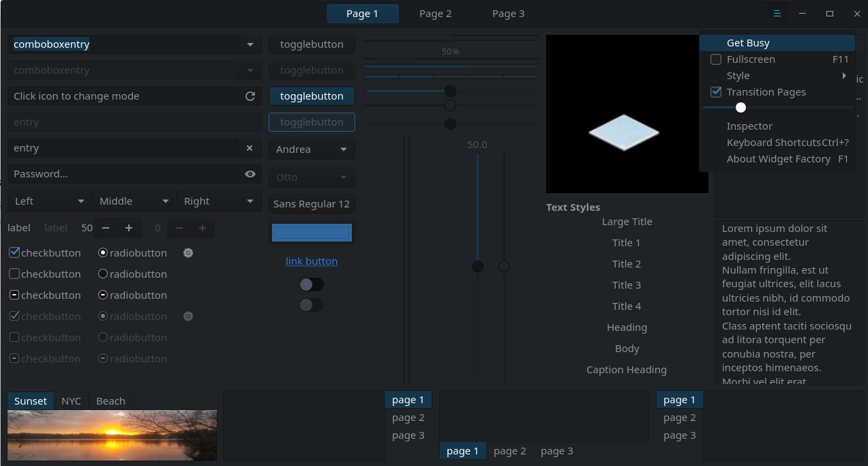Select the first enabled radiobutton
The image size is (868, 466).
click(103, 253)
